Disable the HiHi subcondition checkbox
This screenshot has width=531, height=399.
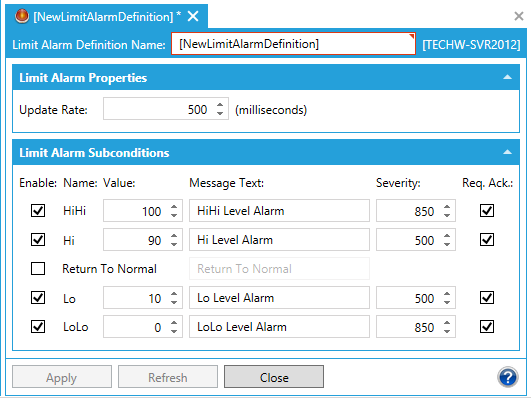[x=38, y=211]
